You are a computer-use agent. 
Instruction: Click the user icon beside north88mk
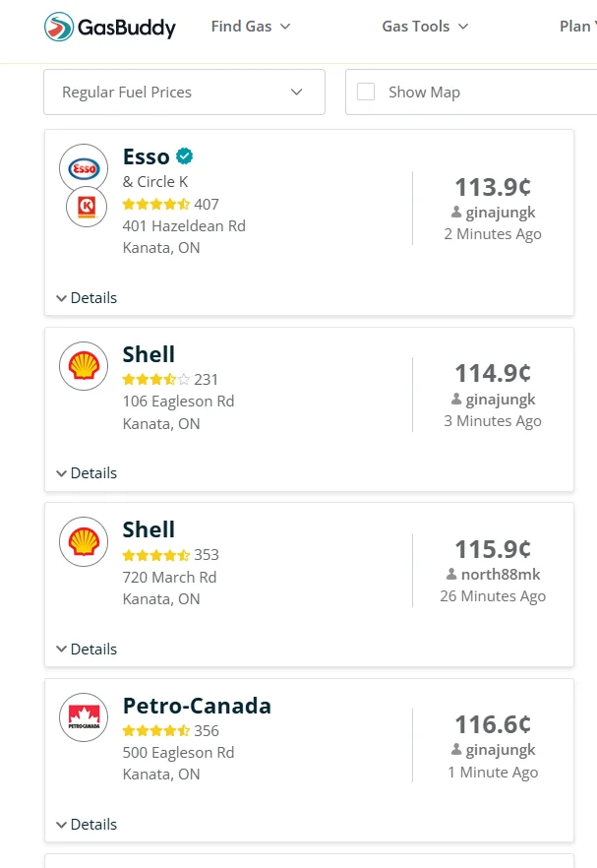(x=451, y=575)
